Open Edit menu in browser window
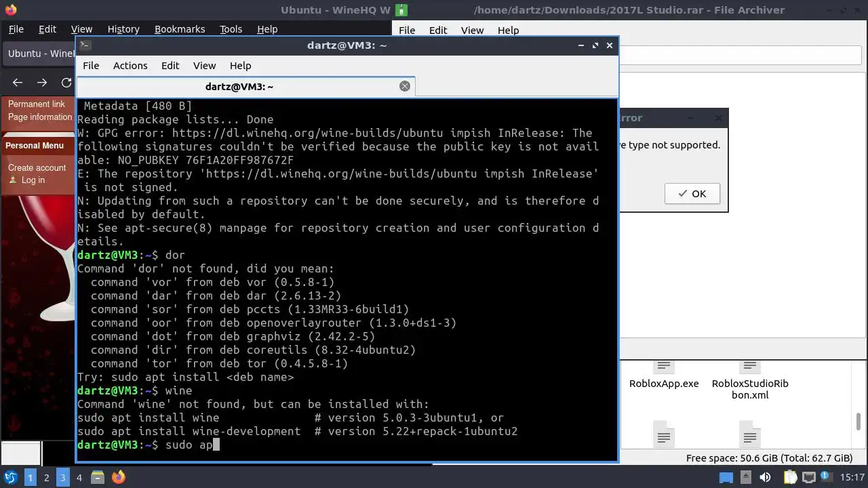 [47, 29]
